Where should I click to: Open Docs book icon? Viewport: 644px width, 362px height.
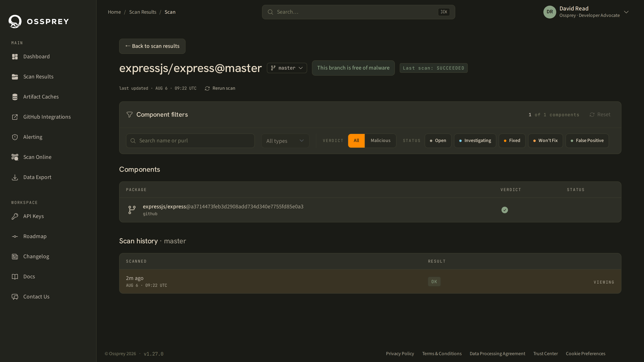[15, 277]
